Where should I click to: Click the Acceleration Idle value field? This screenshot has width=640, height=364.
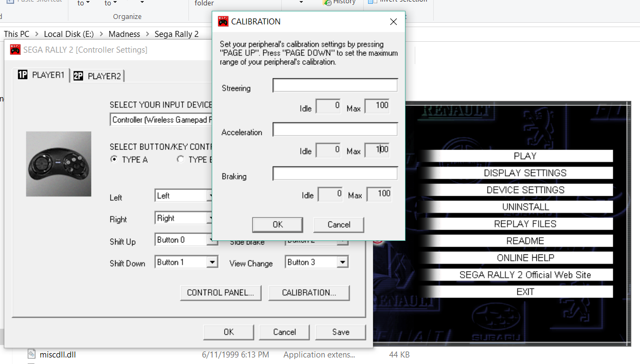click(328, 150)
